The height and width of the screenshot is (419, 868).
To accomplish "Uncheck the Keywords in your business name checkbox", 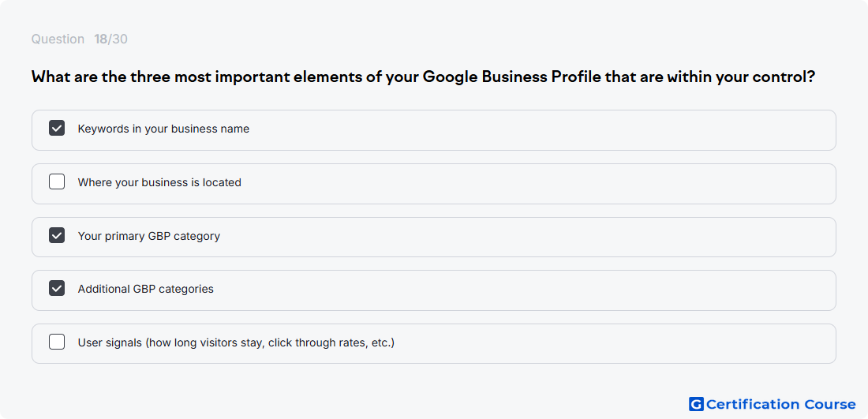I will [x=57, y=129].
